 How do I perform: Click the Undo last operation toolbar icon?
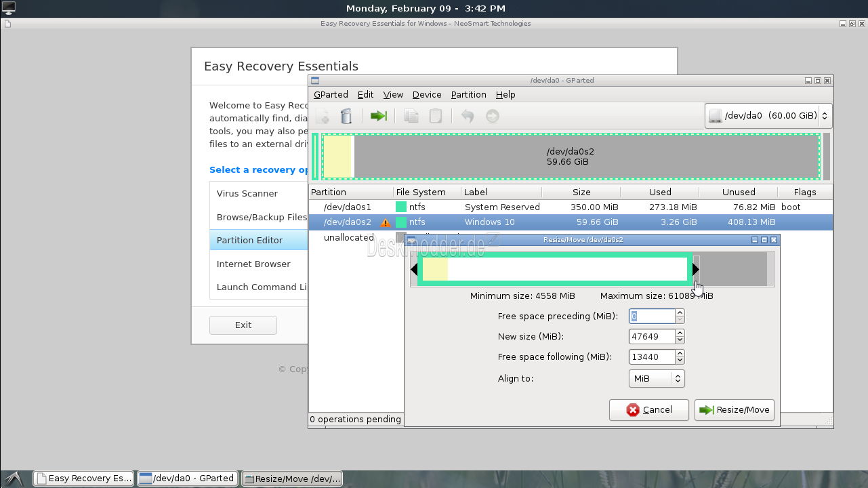(x=468, y=116)
